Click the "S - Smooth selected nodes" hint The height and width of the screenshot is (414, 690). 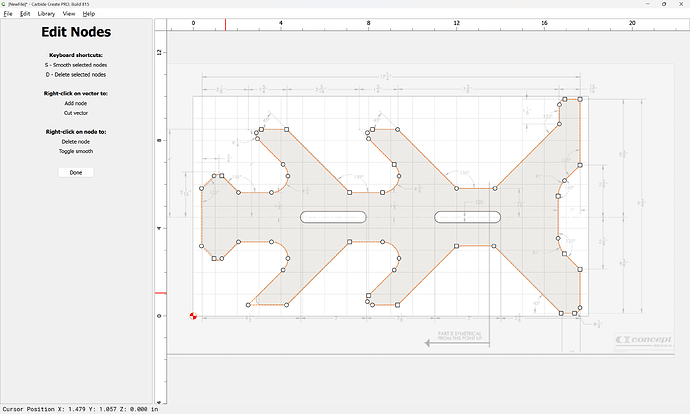(x=76, y=65)
